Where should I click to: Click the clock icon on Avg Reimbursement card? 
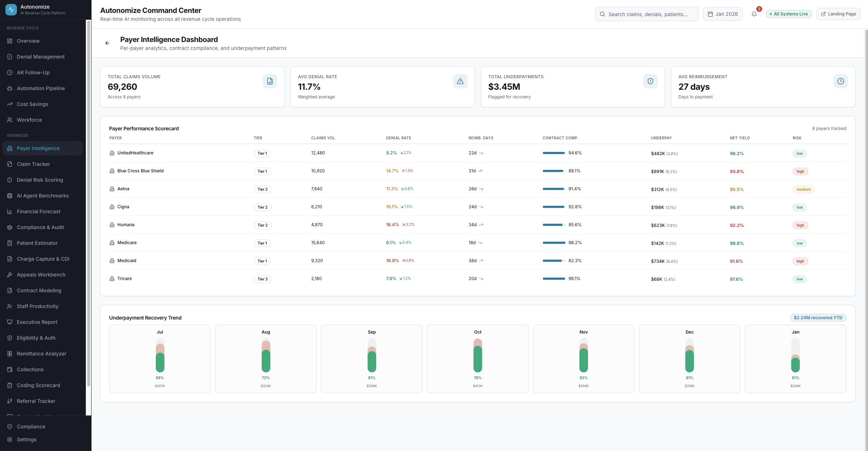point(840,81)
